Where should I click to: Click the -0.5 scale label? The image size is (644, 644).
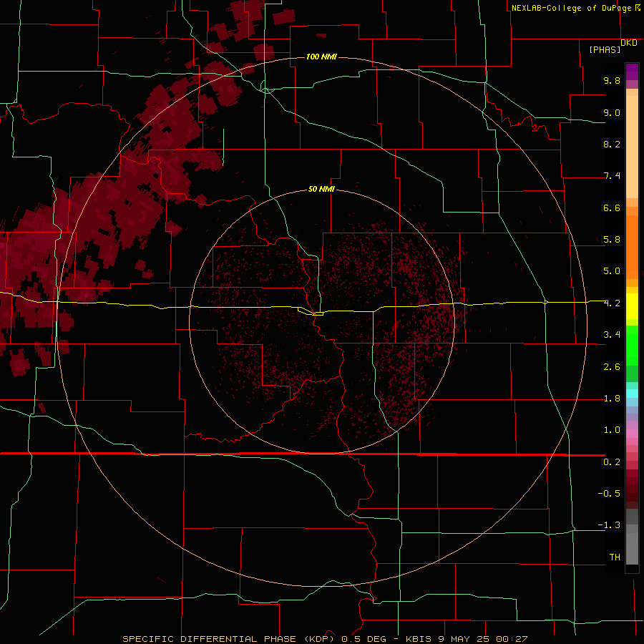pyautogui.click(x=609, y=494)
